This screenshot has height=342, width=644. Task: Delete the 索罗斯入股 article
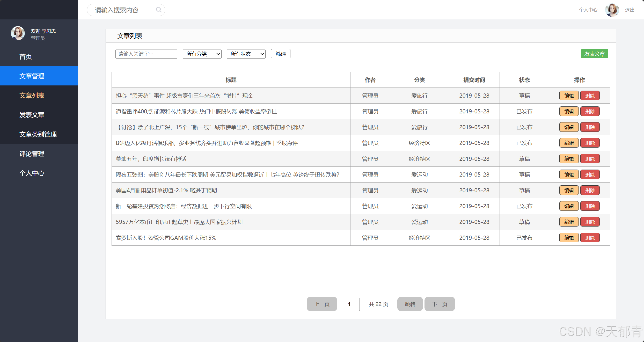(x=590, y=238)
